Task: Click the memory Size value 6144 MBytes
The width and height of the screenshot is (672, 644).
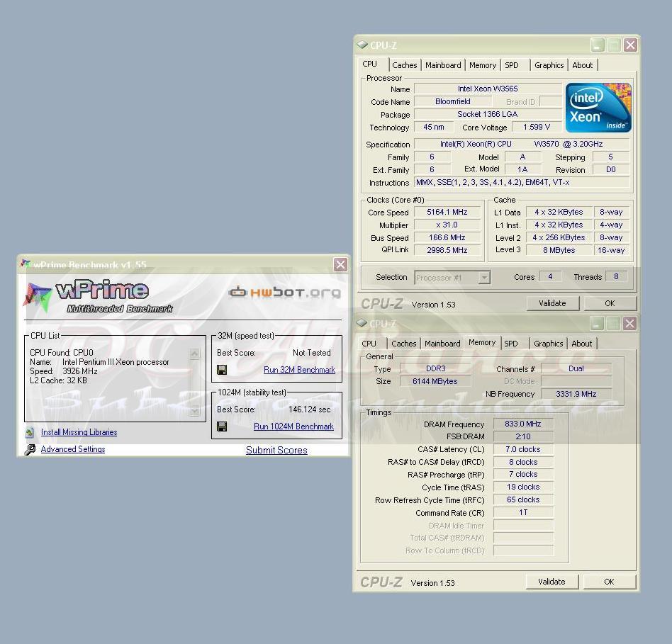Action: click(435, 381)
